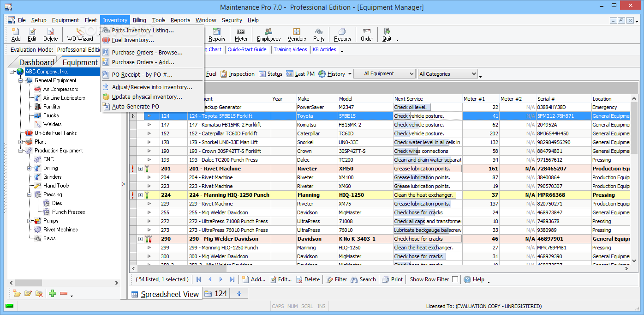The image size is (644, 315).
Task: Open the Training Videos link
Action: (x=290, y=49)
